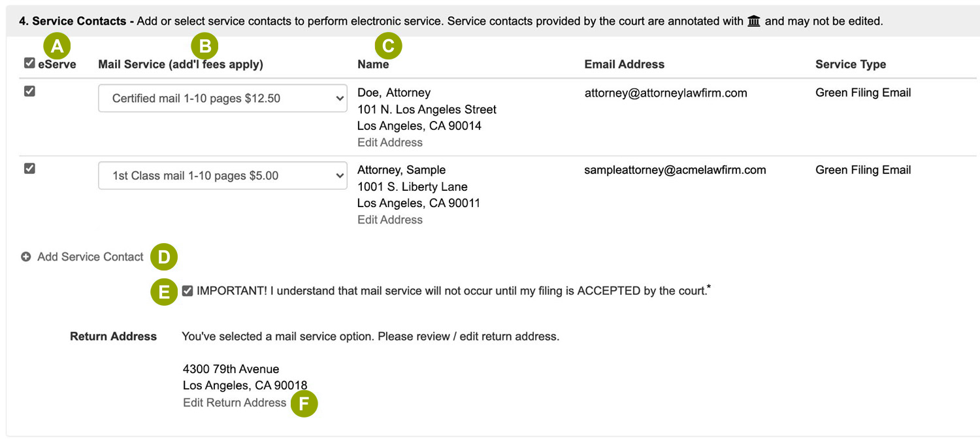Toggle the IMPORTANT mail service acknowledgment checkbox
980x443 pixels.
(188, 290)
